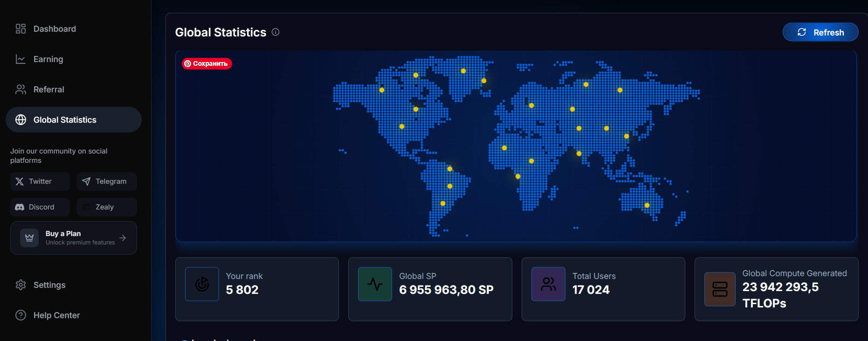
Task: Click the crown icon in Buy a Plan
Action: coord(29,238)
